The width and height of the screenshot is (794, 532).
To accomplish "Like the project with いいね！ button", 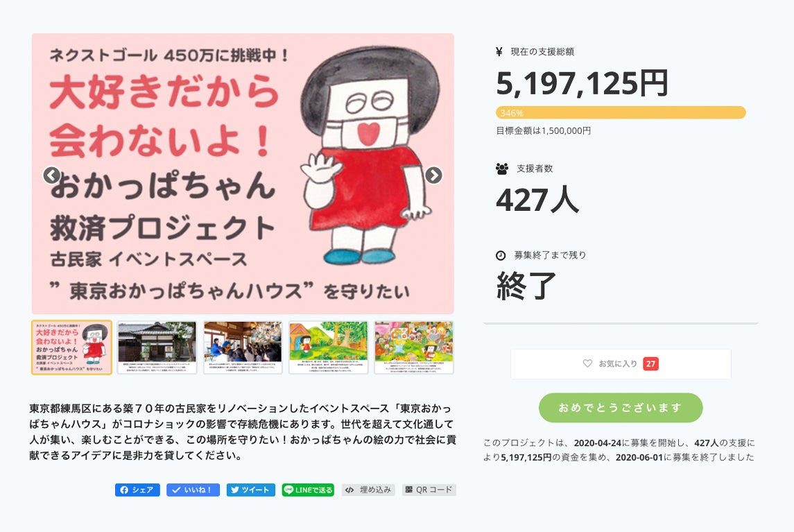I will pos(193,490).
